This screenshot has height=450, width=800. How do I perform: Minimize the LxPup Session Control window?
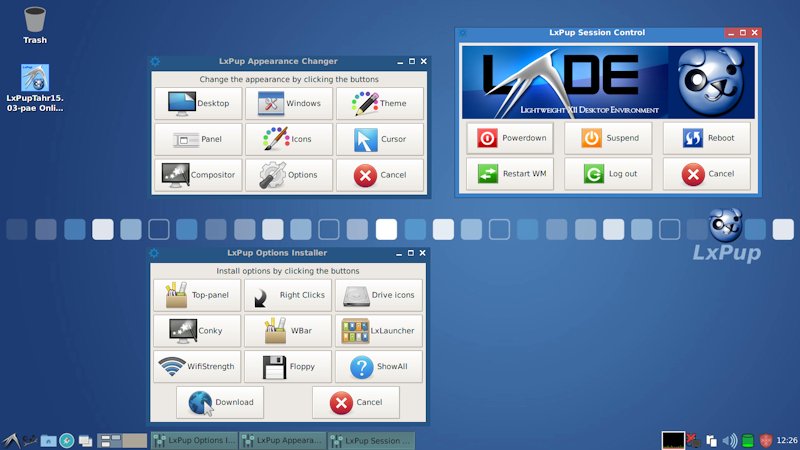(x=731, y=33)
